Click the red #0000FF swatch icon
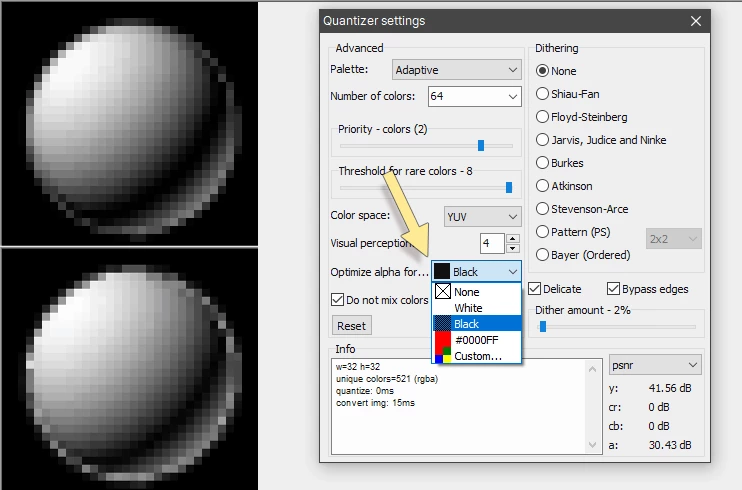 point(443,339)
